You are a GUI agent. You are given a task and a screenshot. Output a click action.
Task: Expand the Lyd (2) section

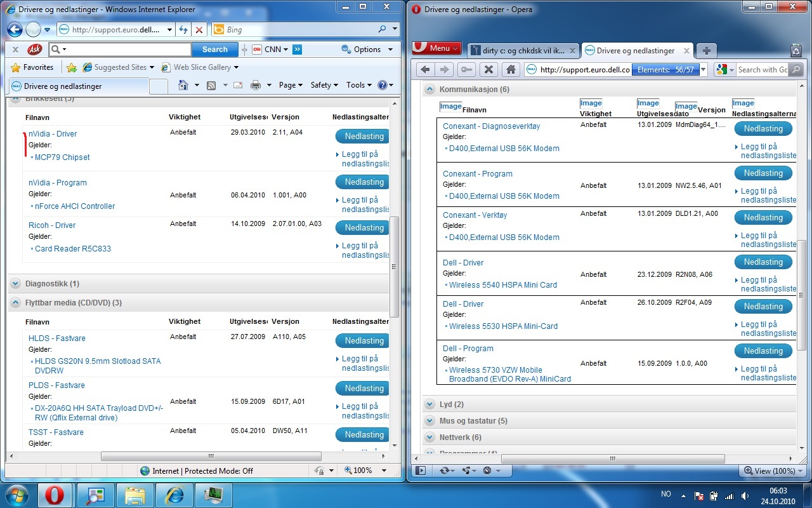click(x=429, y=404)
